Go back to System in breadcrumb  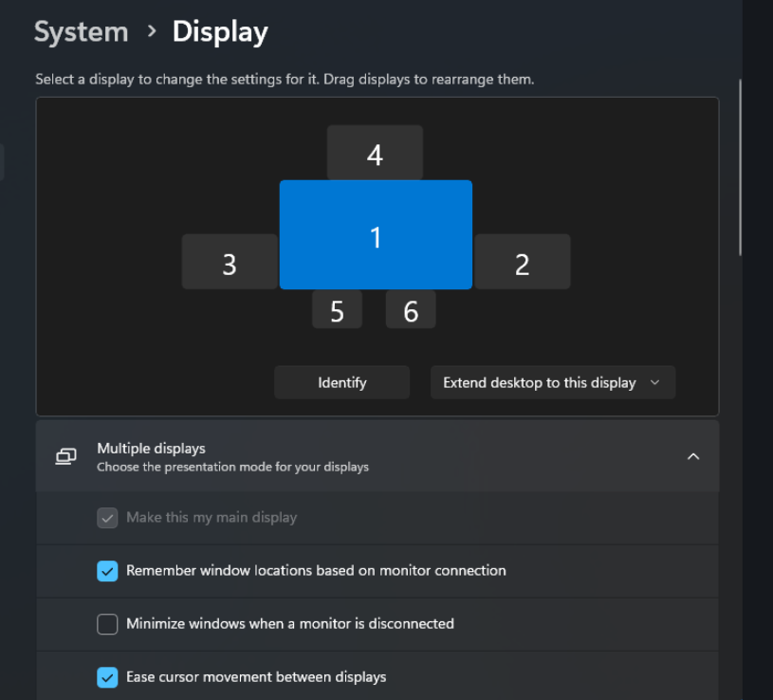pyautogui.click(x=82, y=32)
